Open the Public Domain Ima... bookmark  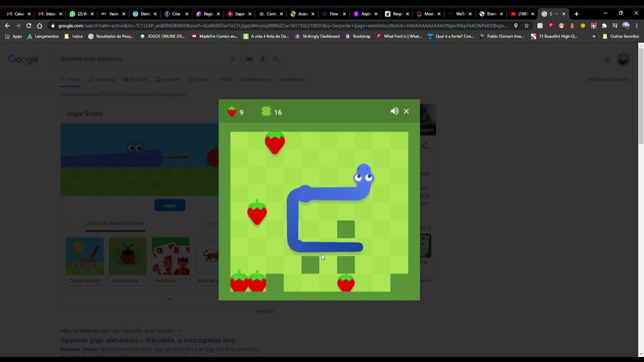tap(502, 36)
